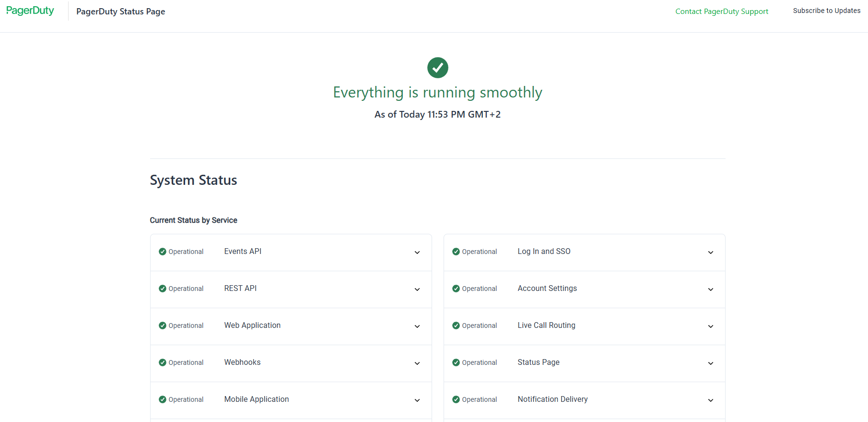Expand the Web Application row chevron
Viewport: 868px width, 422px height.
[x=417, y=326]
